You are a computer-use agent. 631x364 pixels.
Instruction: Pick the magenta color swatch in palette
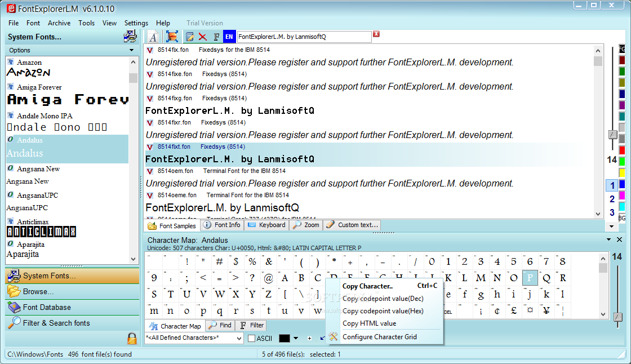(622, 196)
